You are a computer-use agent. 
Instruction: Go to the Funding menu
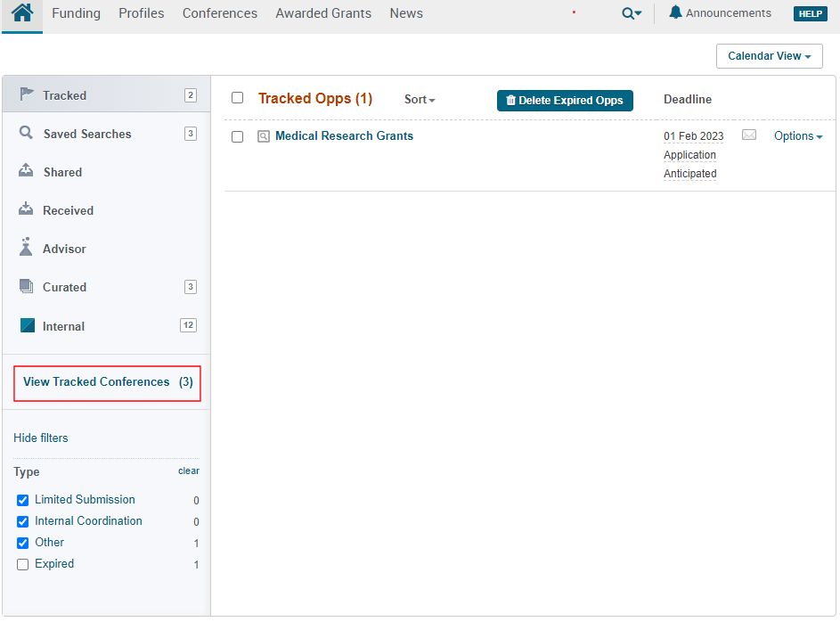click(x=76, y=13)
